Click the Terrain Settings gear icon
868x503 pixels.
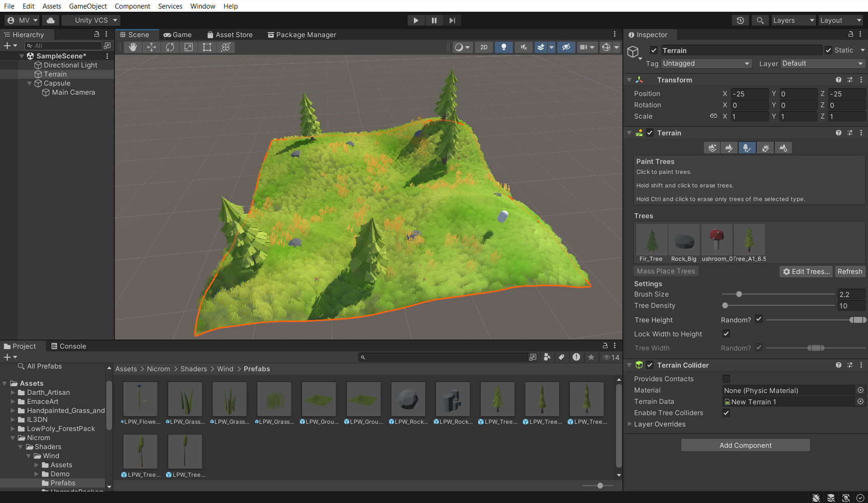coord(783,148)
